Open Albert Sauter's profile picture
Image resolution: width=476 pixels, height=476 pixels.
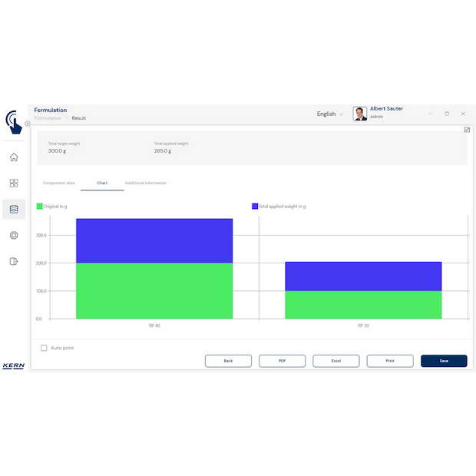click(x=359, y=114)
